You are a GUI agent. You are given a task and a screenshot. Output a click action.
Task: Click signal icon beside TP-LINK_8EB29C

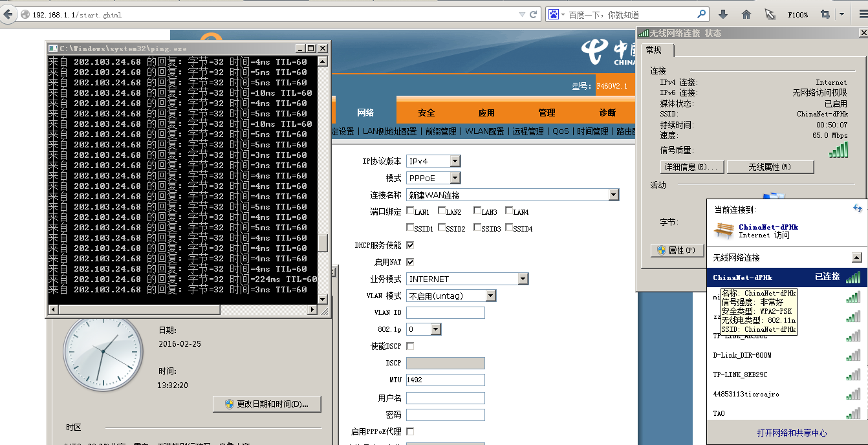[853, 374]
